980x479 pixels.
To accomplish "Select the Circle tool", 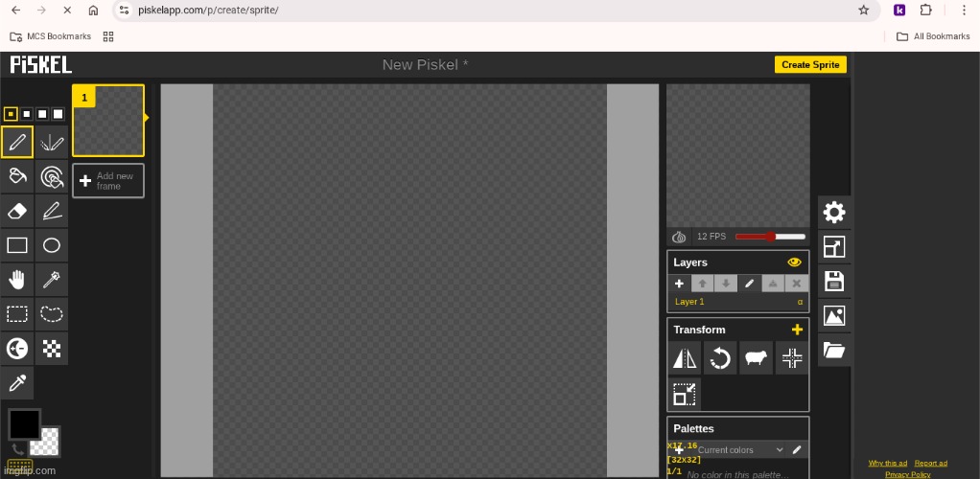I will (x=52, y=245).
